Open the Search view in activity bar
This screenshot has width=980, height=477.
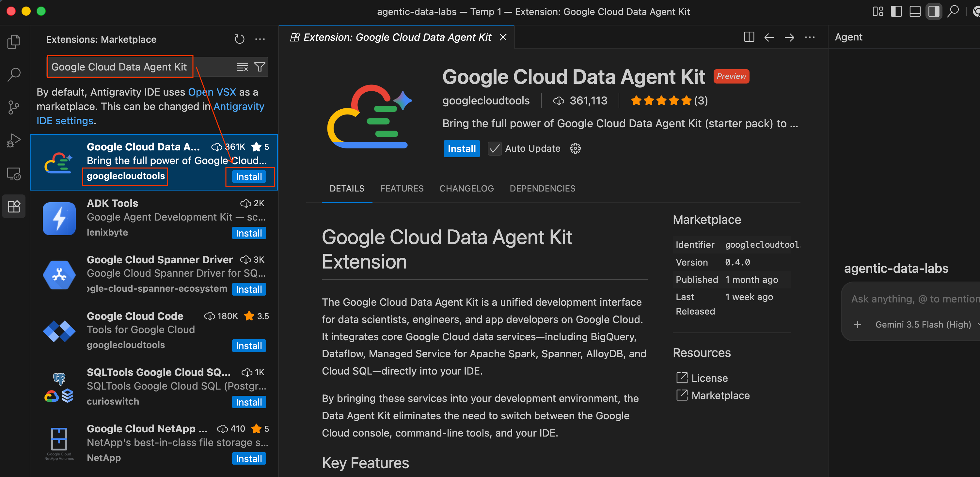(14, 74)
